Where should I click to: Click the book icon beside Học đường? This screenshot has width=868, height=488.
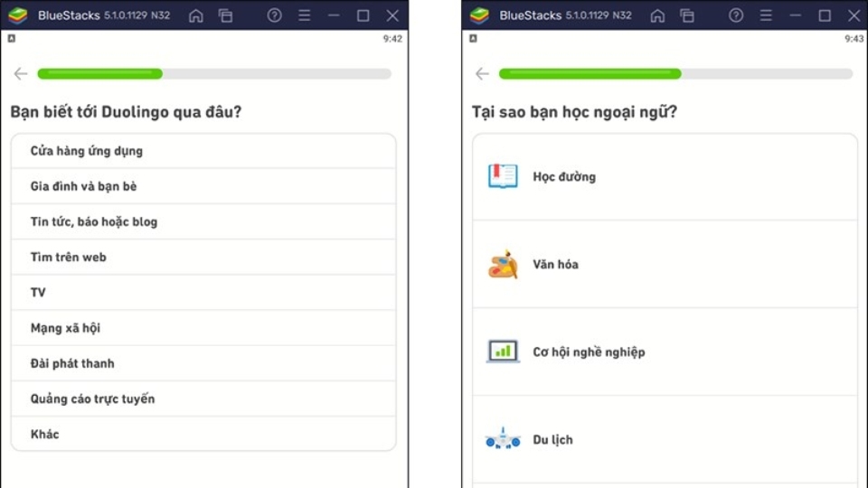503,176
